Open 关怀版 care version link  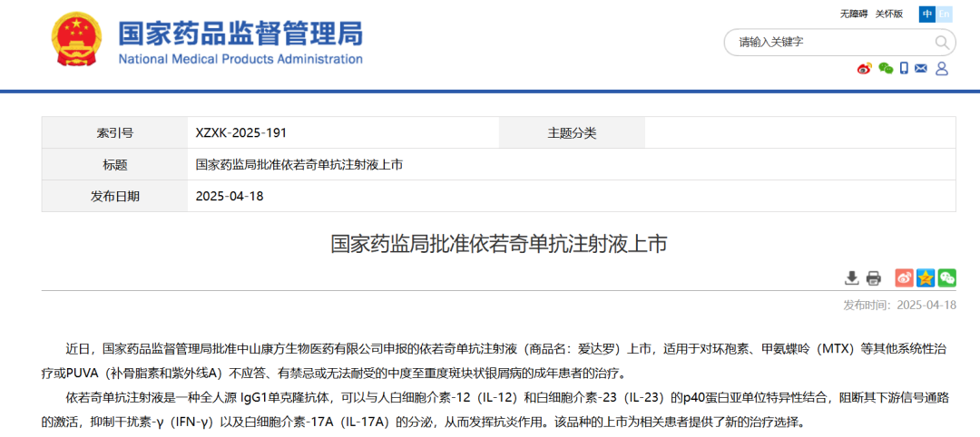889,14
